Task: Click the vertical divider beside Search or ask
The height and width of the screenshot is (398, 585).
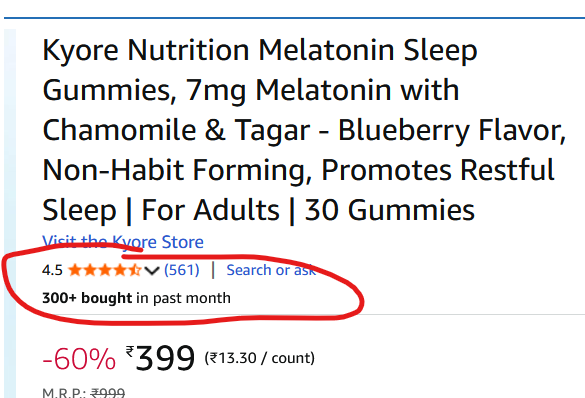Action: click(213, 270)
